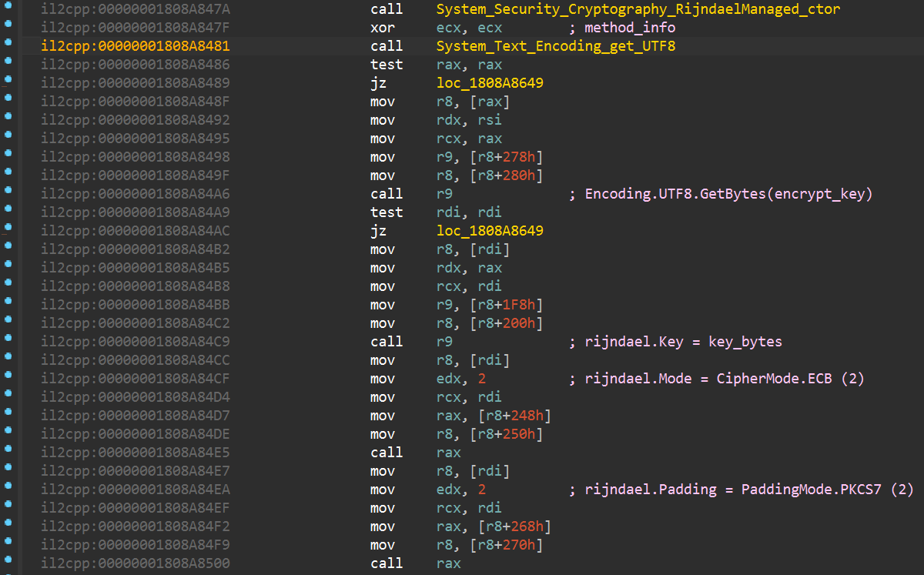
Task: Click 'rcx, rdi' at address 1808A84EF
Action: coord(469,508)
